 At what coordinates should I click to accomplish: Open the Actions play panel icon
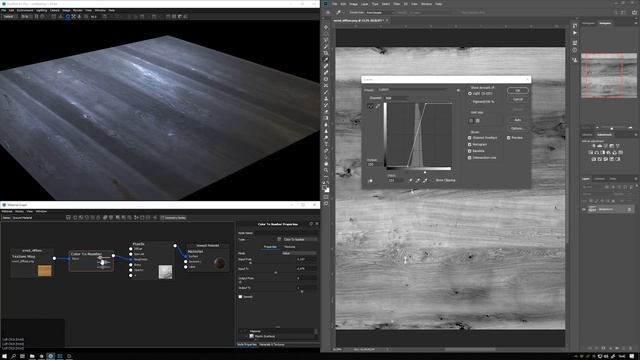coord(575,33)
